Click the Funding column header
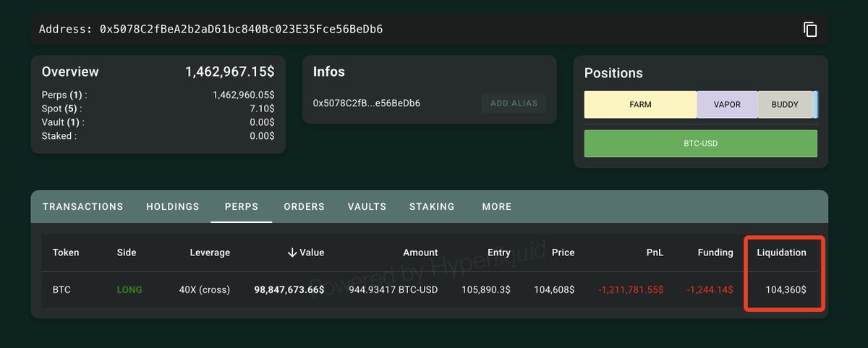868x348 pixels. pyautogui.click(x=715, y=252)
